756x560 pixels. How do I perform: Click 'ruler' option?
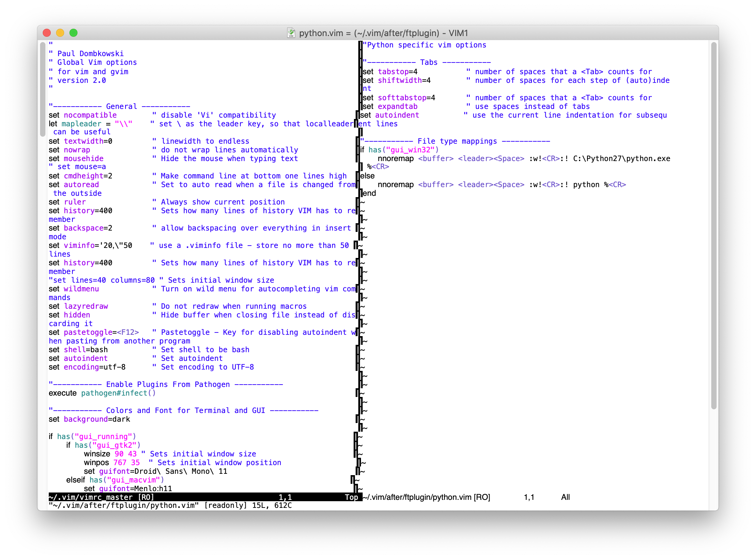[x=75, y=202]
